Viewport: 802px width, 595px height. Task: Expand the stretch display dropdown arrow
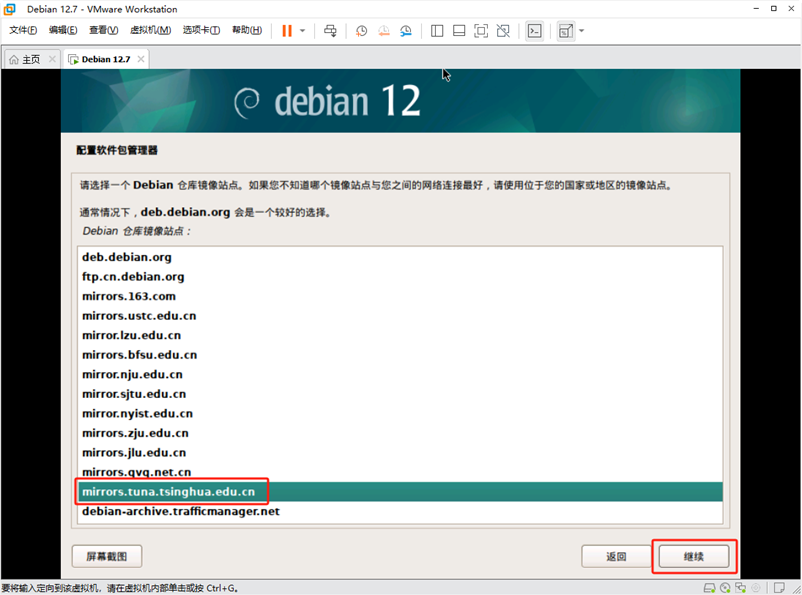[581, 31]
